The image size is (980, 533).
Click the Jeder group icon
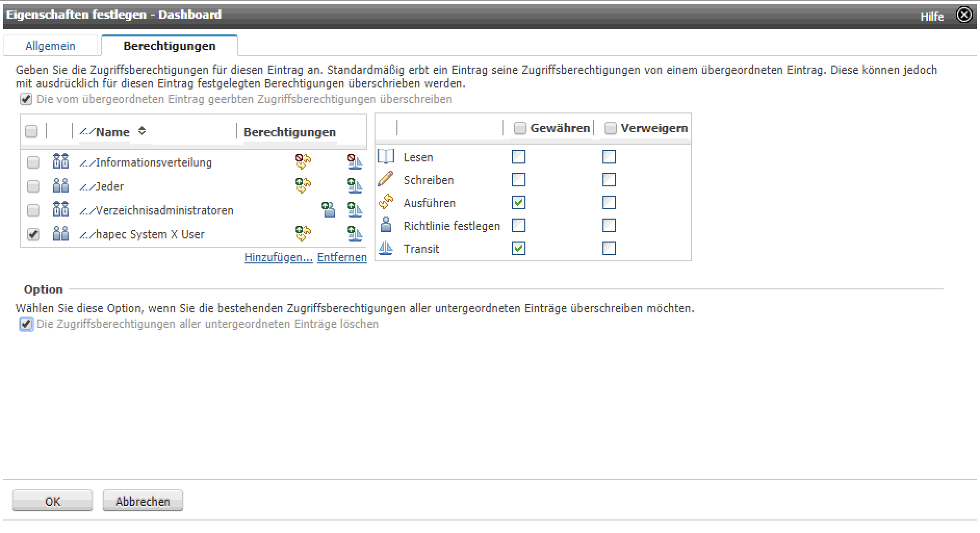(61, 186)
